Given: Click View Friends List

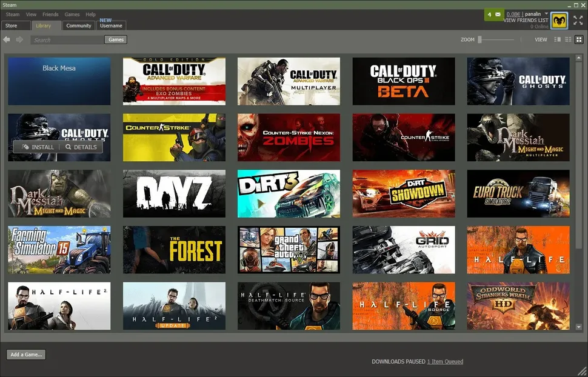Looking at the screenshot, I should point(526,20).
